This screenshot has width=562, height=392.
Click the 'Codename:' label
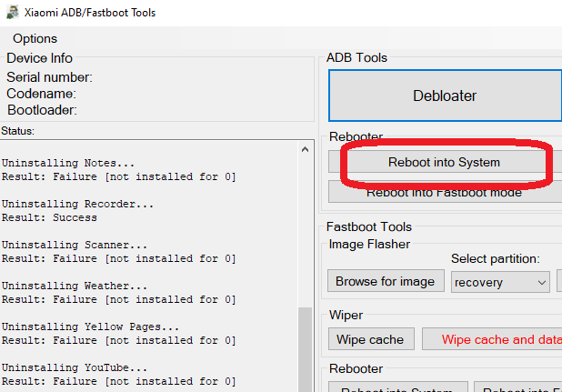tap(41, 94)
